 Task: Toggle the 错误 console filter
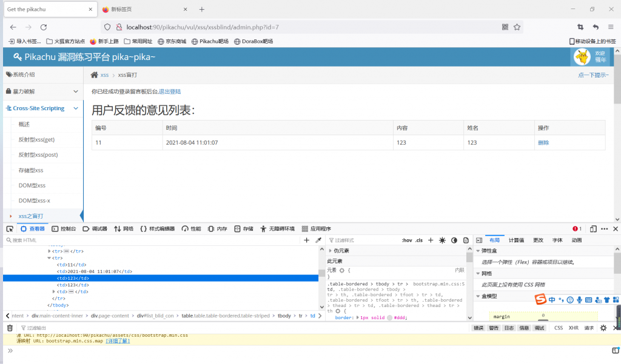pos(478,328)
